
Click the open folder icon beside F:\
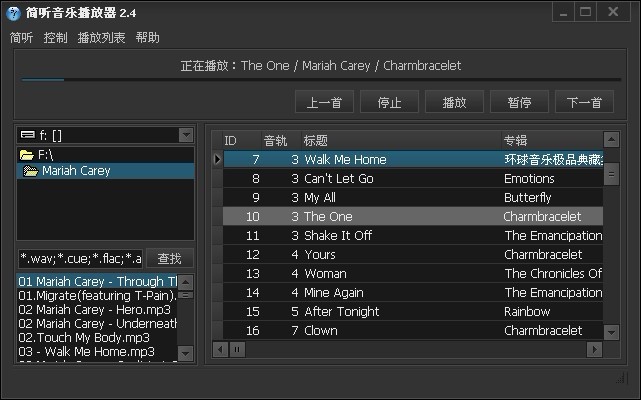(27, 155)
